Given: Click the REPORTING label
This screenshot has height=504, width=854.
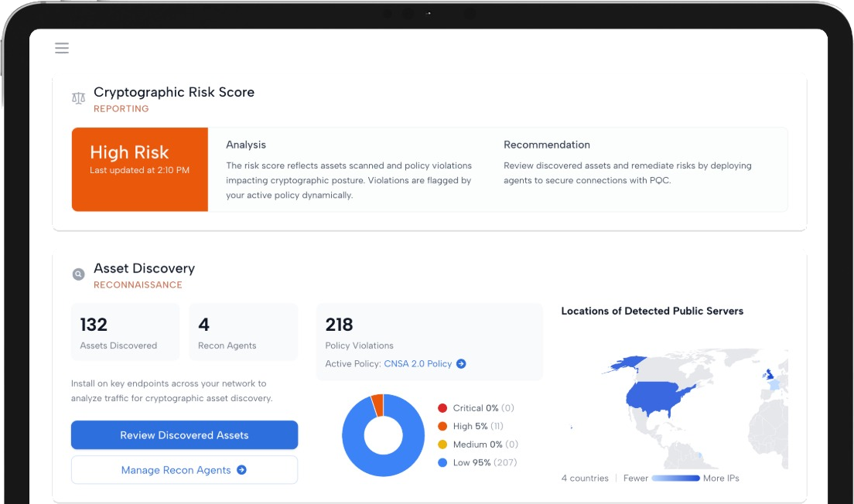Looking at the screenshot, I should (121, 109).
